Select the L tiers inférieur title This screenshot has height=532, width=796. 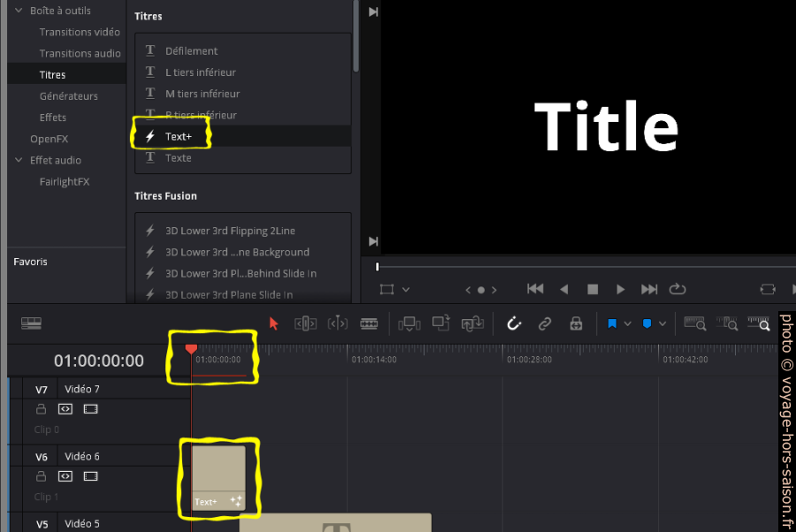point(242,72)
